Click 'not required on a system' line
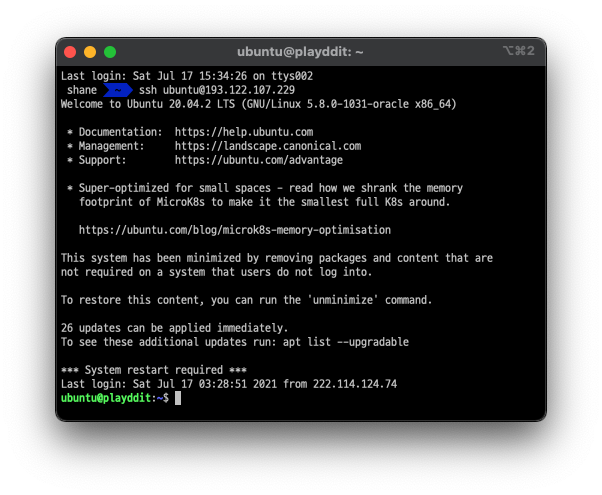The width and height of the screenshot is (602, 495). point(217,272)
